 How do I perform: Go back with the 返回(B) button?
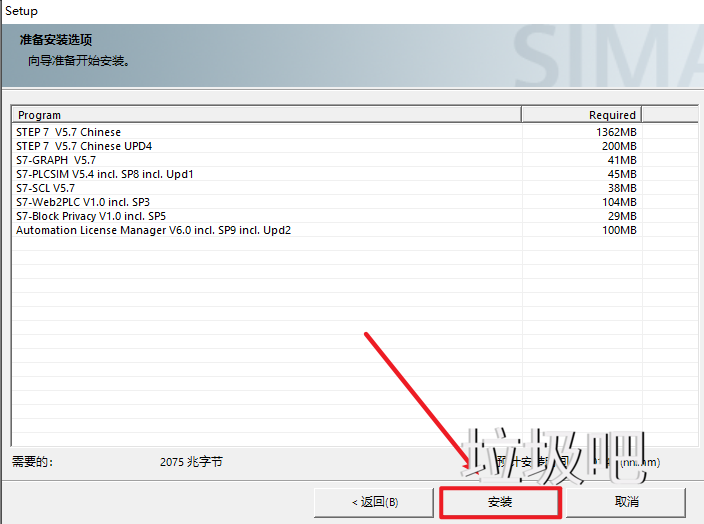click(x=374, y=501)
